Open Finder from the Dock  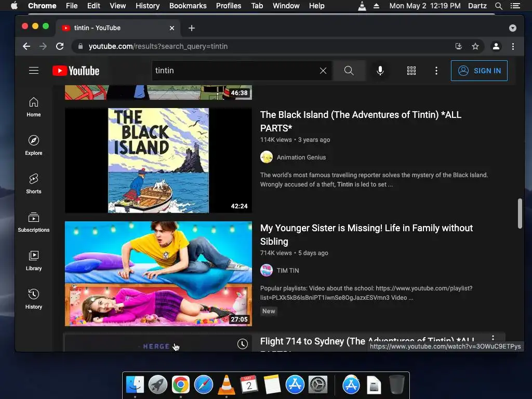(135, 384)
